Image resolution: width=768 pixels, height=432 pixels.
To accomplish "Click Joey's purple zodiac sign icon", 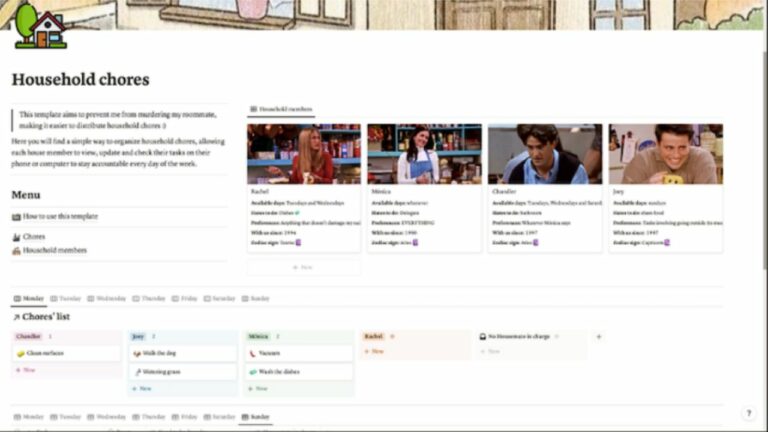I will [x=667, y=242].
